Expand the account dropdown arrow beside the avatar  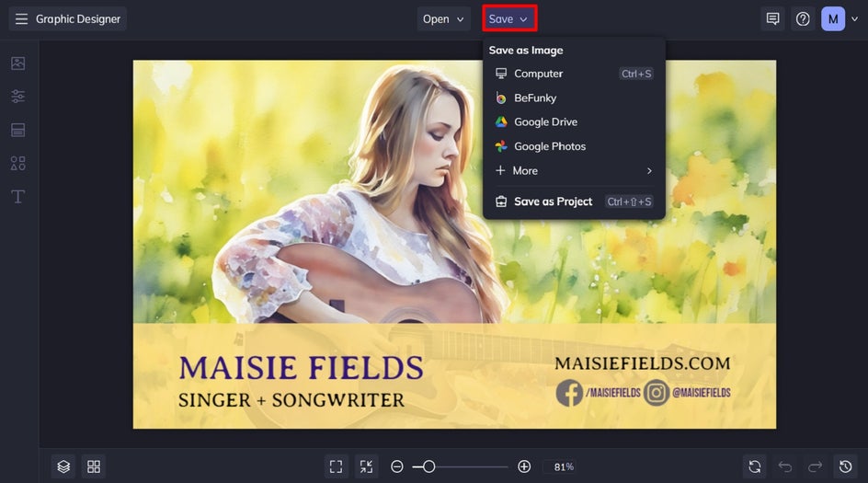pyautogui.click(x=855, y=18)
